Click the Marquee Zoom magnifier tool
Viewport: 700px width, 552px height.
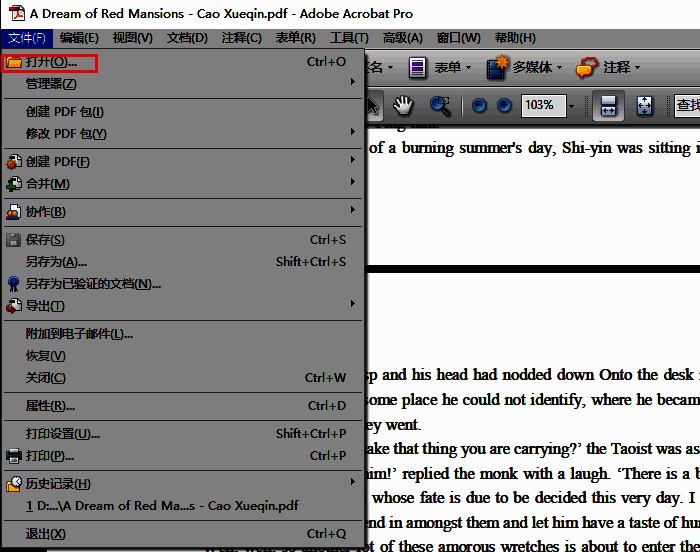[x=440, y=105]
